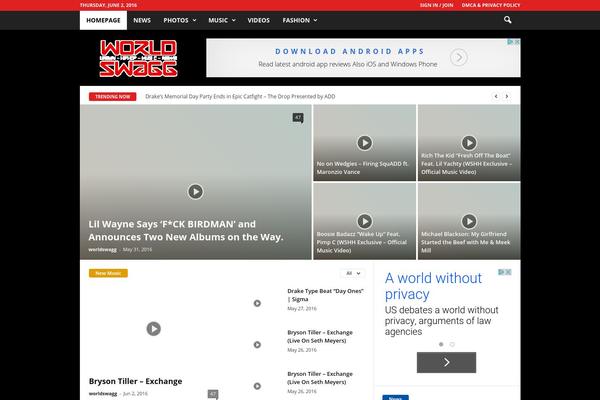
Task: Click the blue News label in sidebar
Action: (396, 398)
